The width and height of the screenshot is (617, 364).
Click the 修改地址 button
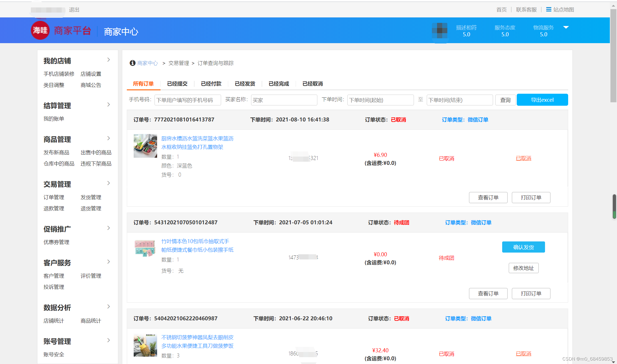click(x=523, y=268)
